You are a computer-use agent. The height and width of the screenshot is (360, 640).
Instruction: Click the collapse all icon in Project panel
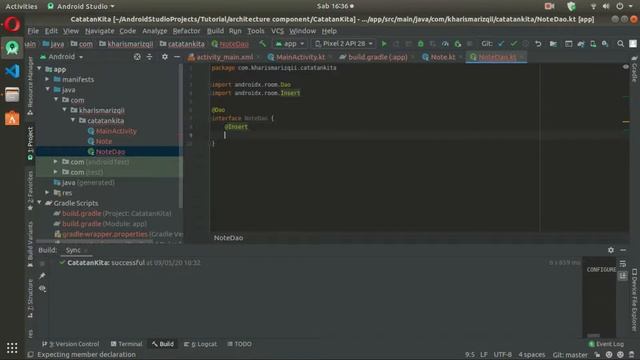149,57
